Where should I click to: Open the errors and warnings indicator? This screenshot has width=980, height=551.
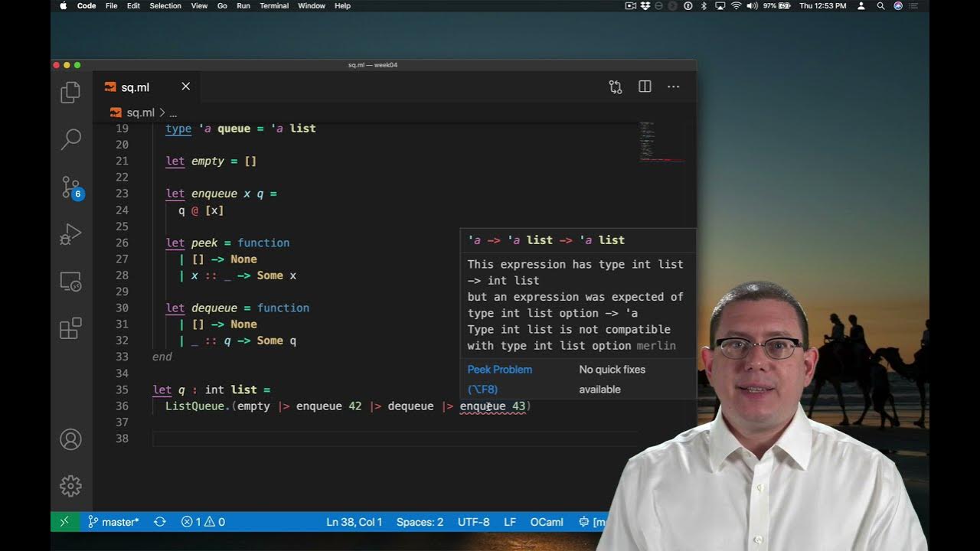coord(203,522)
